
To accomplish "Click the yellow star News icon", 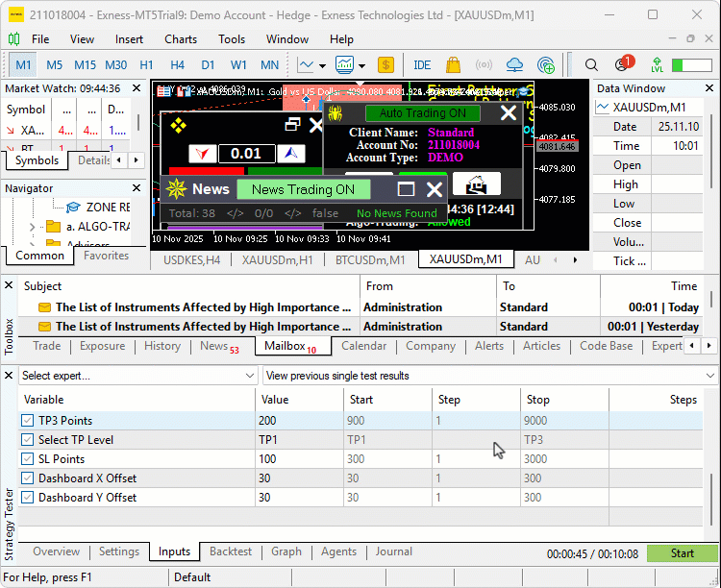I will pyautogui.click(x=176, y=189).
